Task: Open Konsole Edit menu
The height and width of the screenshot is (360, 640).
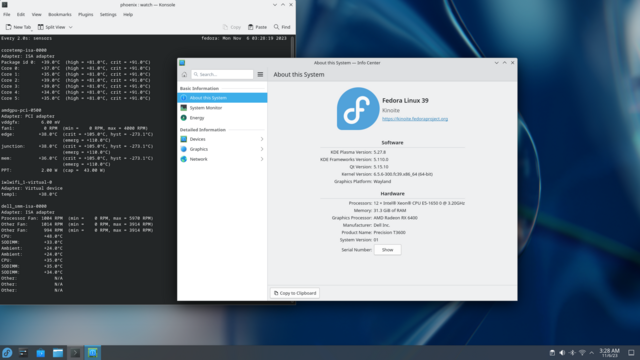Action: (21, 14)
